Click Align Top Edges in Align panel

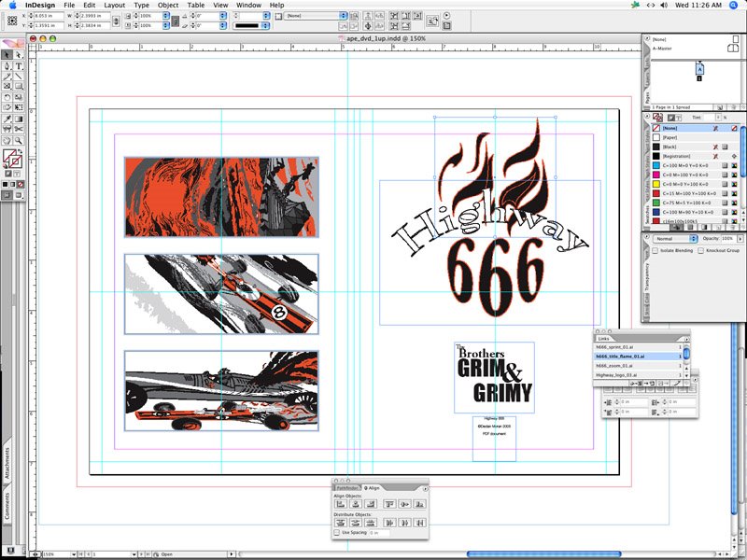pos(389,504)
